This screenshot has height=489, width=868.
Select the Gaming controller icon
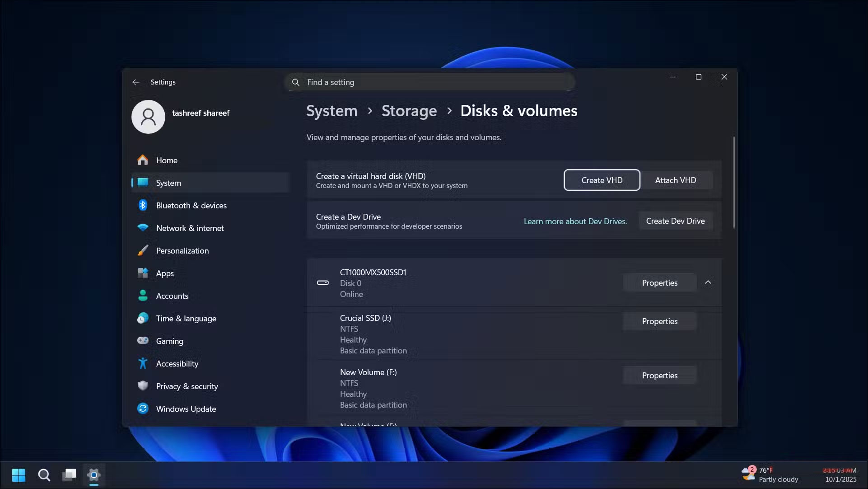143,341
